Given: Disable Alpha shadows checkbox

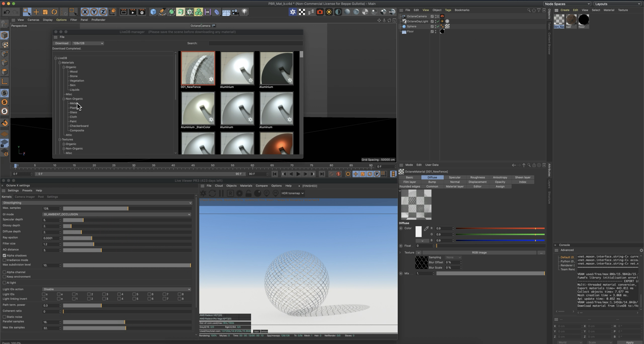Looking at the screenshot, I should (4, 255).
